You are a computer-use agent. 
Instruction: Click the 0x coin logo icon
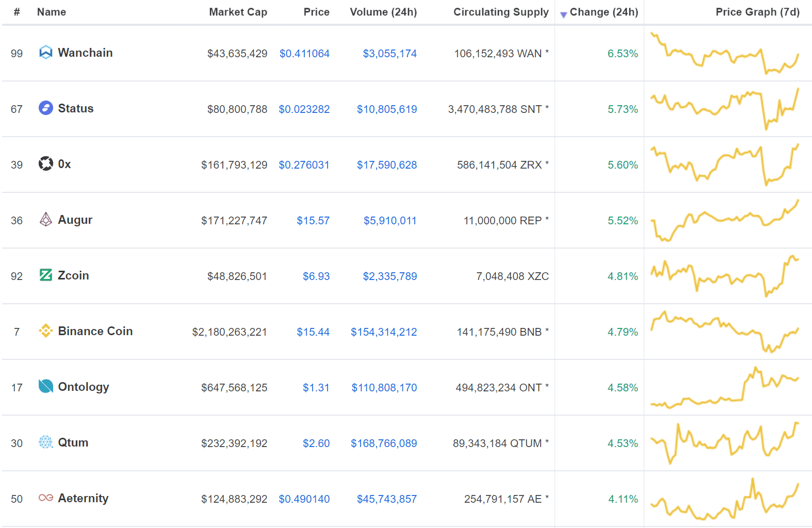tap(46, 164)
